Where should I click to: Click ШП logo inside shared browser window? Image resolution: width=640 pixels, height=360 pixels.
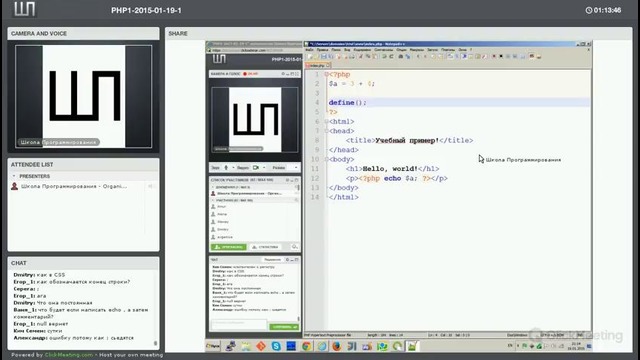pos(219,59)
